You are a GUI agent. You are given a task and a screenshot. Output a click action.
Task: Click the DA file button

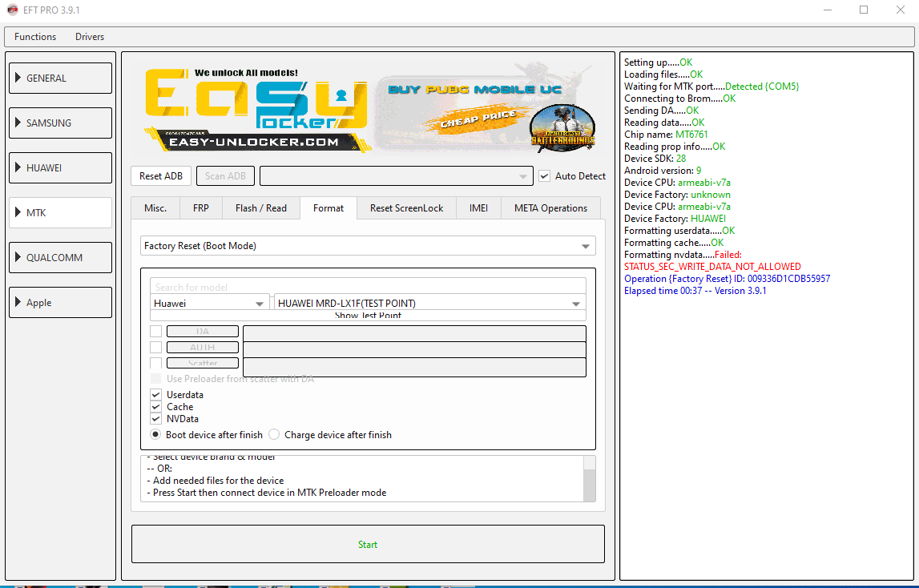(x=203, y=331)
